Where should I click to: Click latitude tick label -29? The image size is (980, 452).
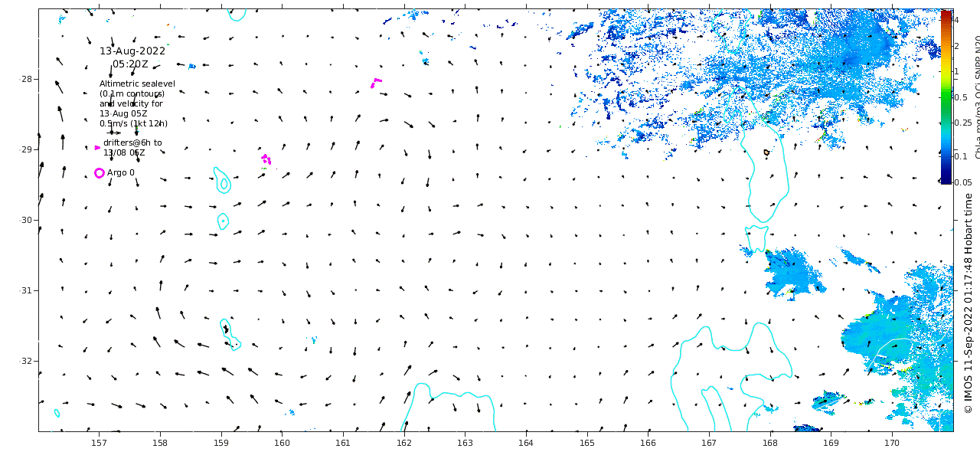25,149
